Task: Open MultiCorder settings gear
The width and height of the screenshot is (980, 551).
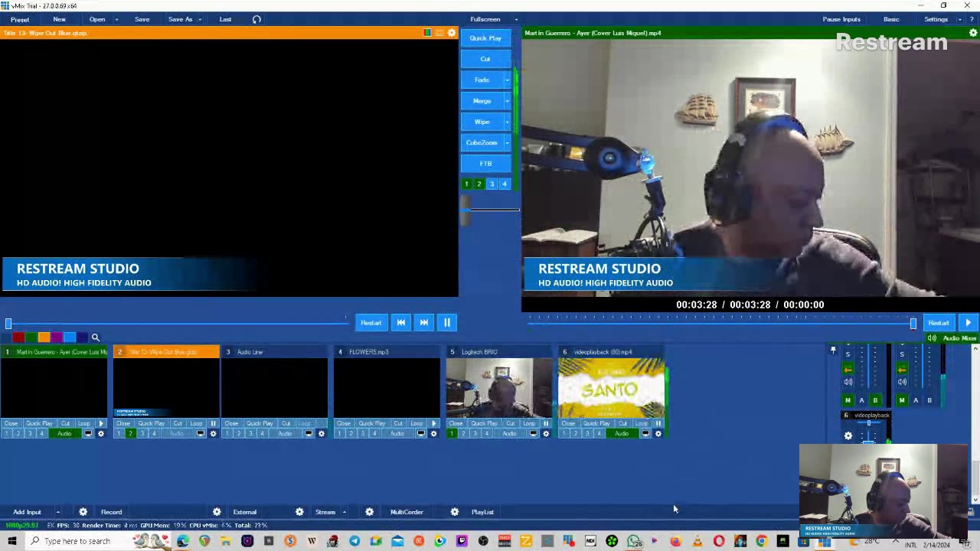Action: [x=369, y=512]
